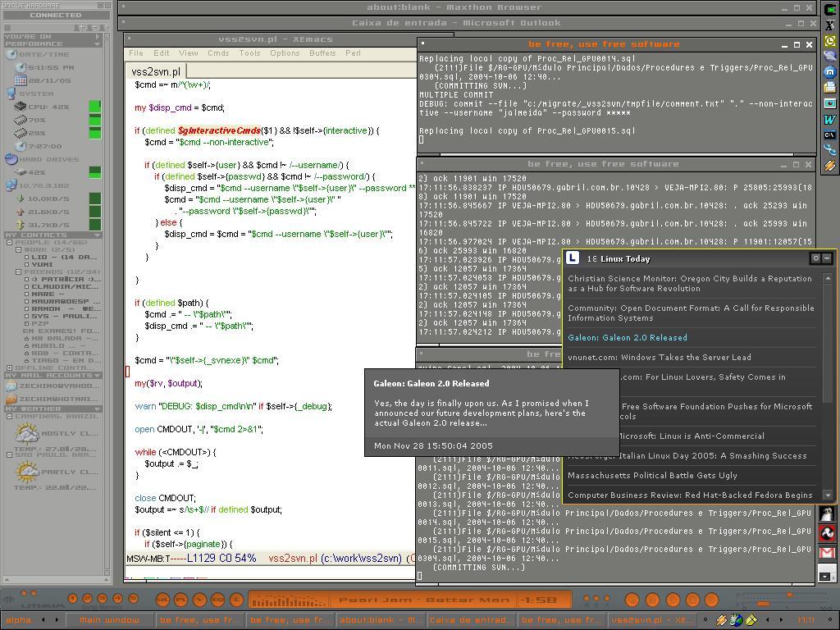840x630 pixels.
Task: Click the globe tray icon in taskbar
Action: [737, 620]
